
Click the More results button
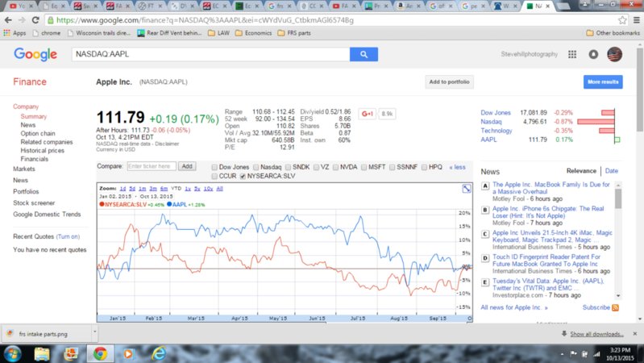point(603,81)
